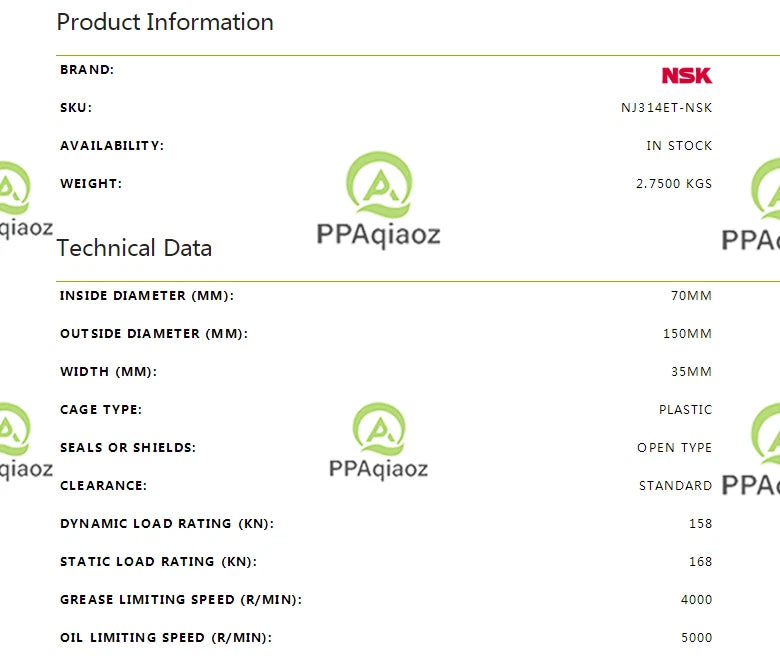Screen dimensions: 780x666
Task: Click the lower center PPAqiaoz watermark logo
Action: coord(379,442)
